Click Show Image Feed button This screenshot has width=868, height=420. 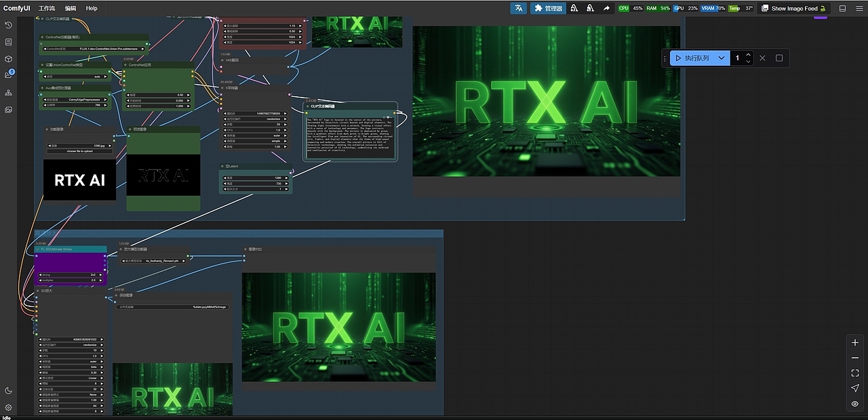click(793, 8)
